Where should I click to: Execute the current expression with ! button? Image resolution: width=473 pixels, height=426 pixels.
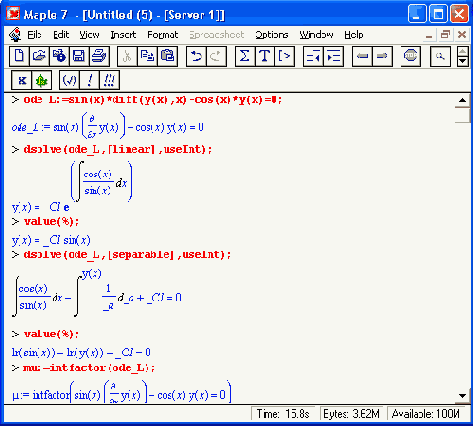point(90,80)
